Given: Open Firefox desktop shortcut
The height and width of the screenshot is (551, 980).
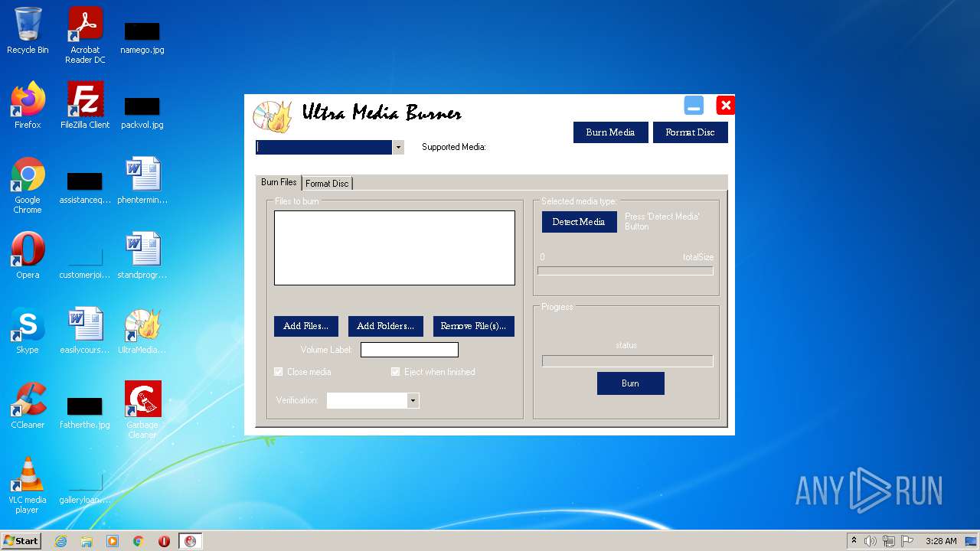Looking at the screenshot, I should 28,106.
